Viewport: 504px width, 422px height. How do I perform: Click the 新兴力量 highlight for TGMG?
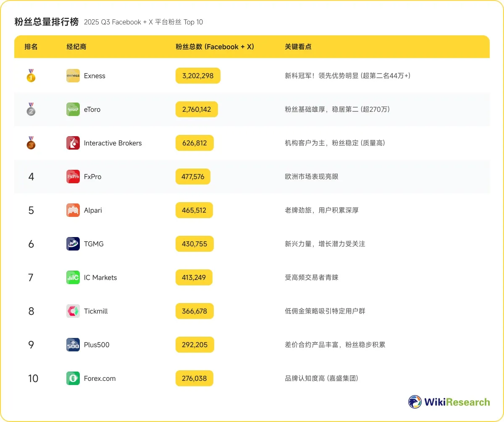point(325,244)
